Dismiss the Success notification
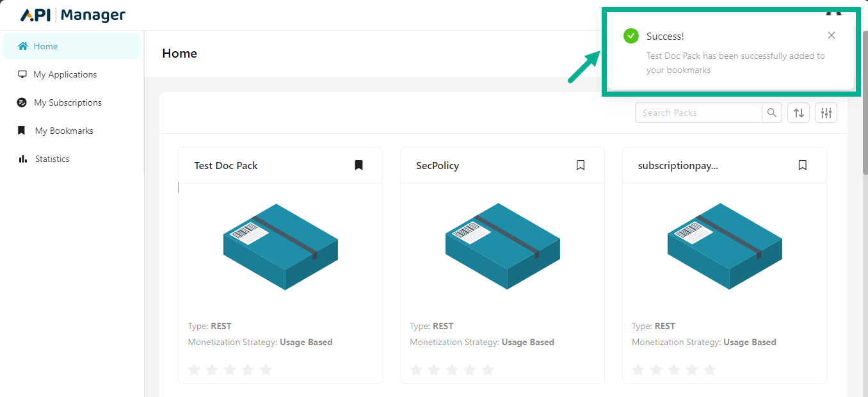The width and height of the screenshot is (868, 397). tap(831, 35)
